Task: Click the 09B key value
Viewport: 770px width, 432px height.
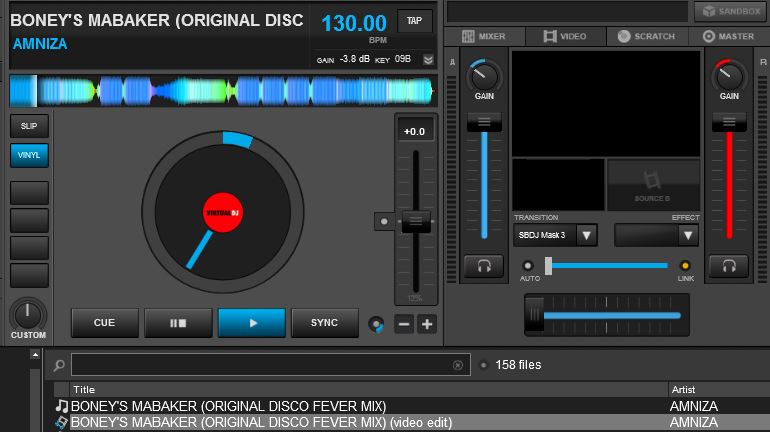Action: point(403,59)
